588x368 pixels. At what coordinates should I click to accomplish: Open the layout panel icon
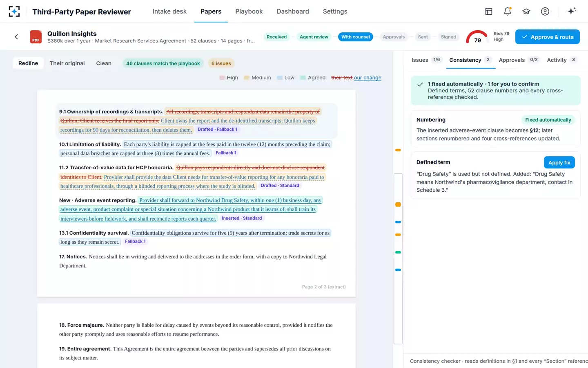click(x=489, y=11)
